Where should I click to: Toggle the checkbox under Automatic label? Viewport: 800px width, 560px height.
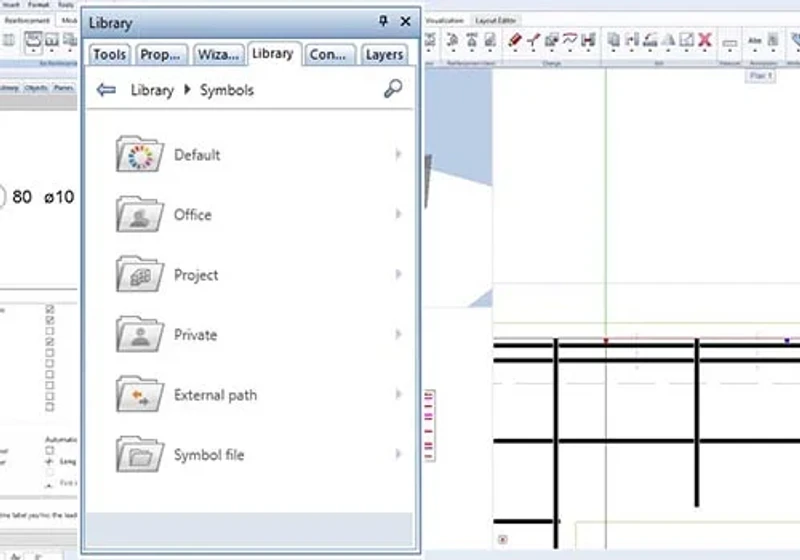tap(49, 450)
